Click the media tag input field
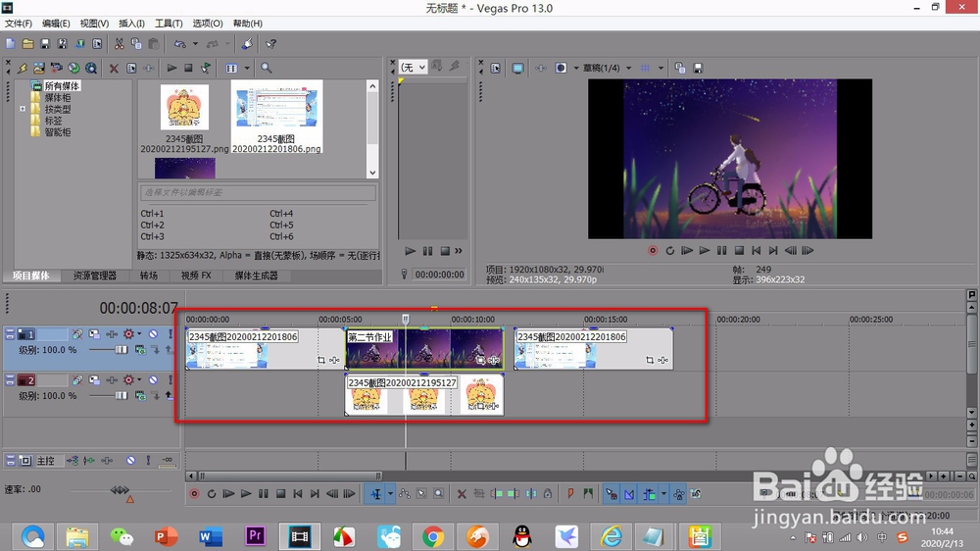The image size is (980, 551). click(x=258, y=192)
